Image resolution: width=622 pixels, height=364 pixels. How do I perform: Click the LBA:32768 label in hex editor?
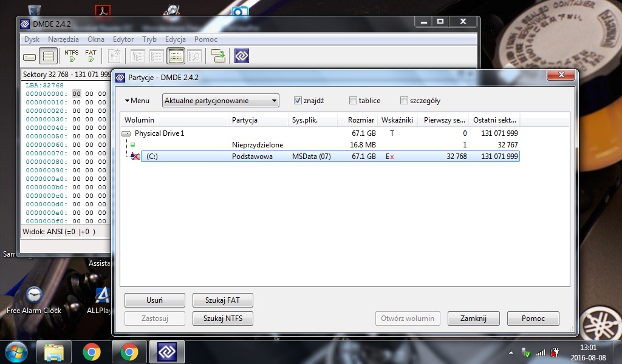44,85
